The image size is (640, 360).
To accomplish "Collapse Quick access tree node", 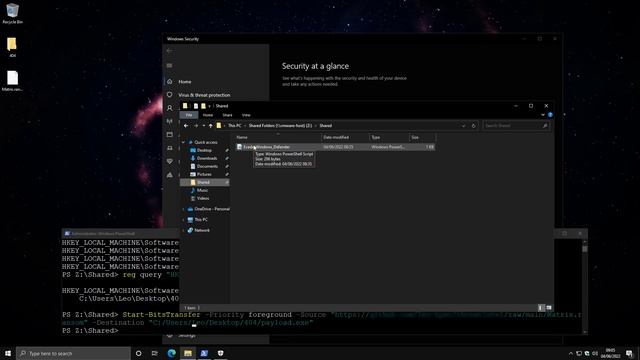I will 183,142.
